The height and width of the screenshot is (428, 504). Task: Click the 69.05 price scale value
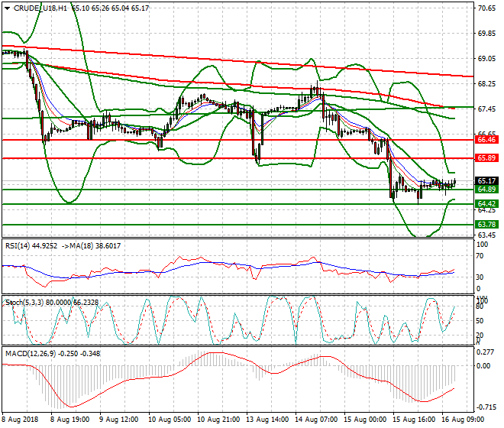(x=486, y=59)
